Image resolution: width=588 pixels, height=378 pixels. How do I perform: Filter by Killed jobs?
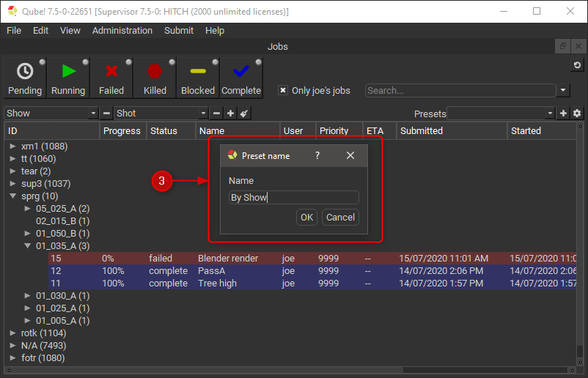click(155, 78)
